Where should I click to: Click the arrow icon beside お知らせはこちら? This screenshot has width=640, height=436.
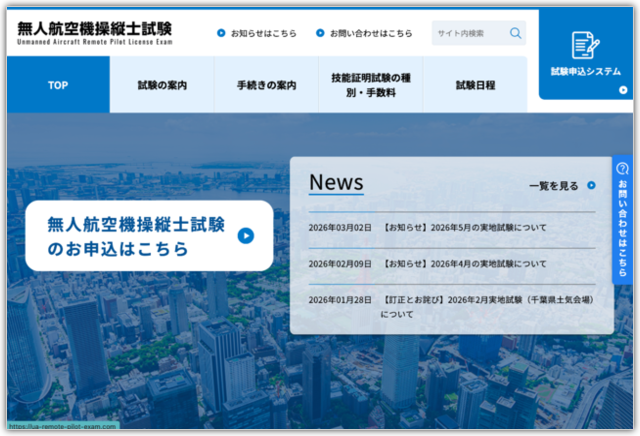coord(221,33)
